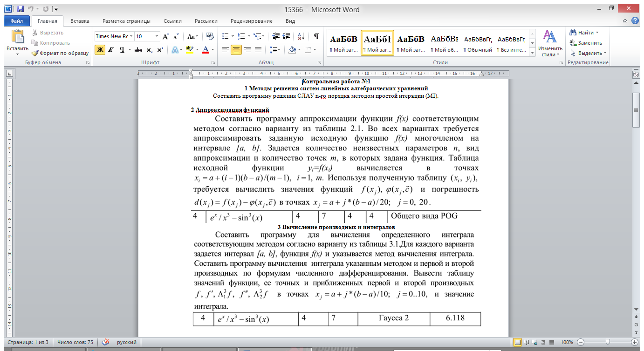Viewport: 644px width, 351px height.
Task: Activate the Формат по образцу format painter
Action: pyautogui.click(x=60, y=53)
